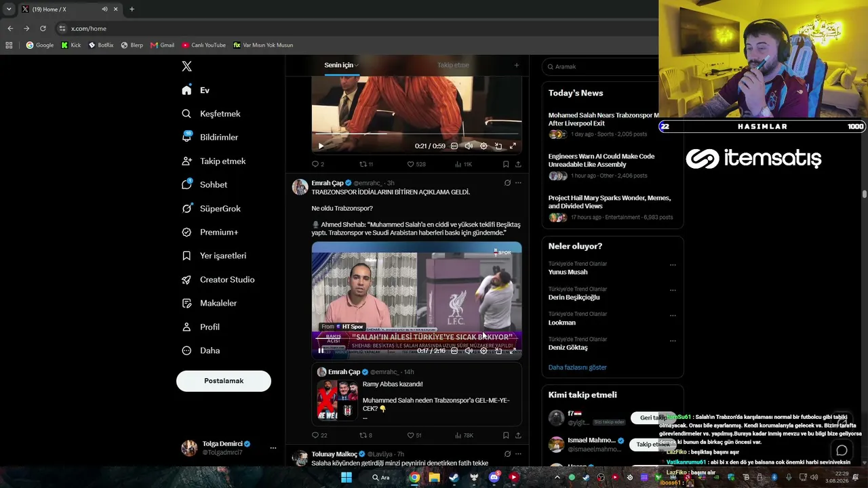
Task: Open more options on Emrah Çap's 3h post
Action: coord(518,183)
